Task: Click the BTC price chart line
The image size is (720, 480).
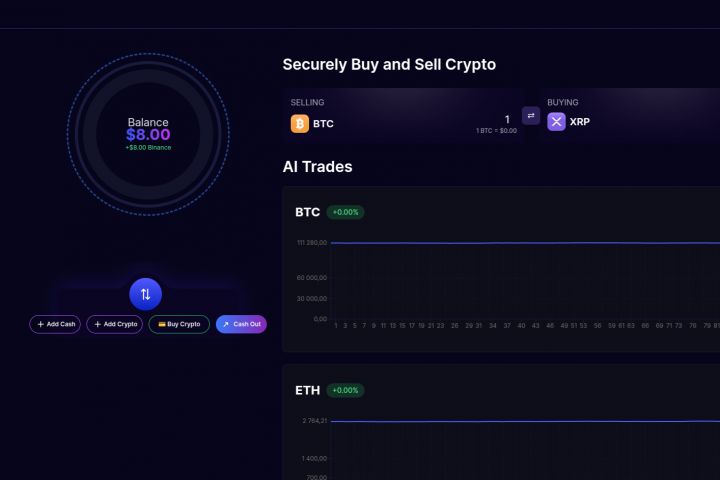Action: pyautogui.click(x=520, y=243)
